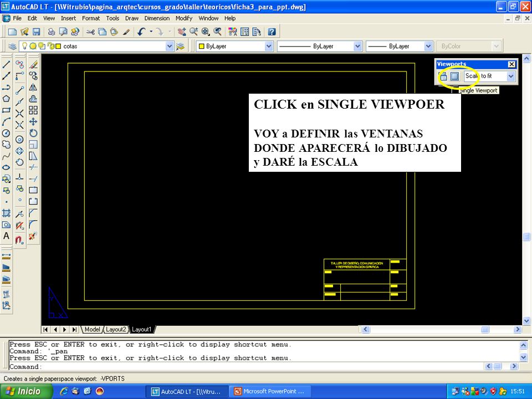Toggle cotas layer lock padlock
Image resolution: width=532 pixels, height=399 pixels.
[x=50, y=46]
